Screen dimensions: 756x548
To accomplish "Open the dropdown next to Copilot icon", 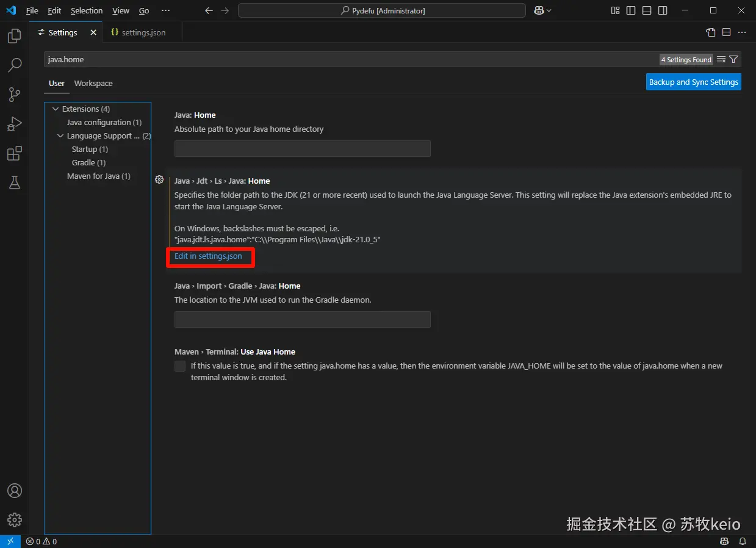I will [x=549, y=10].
